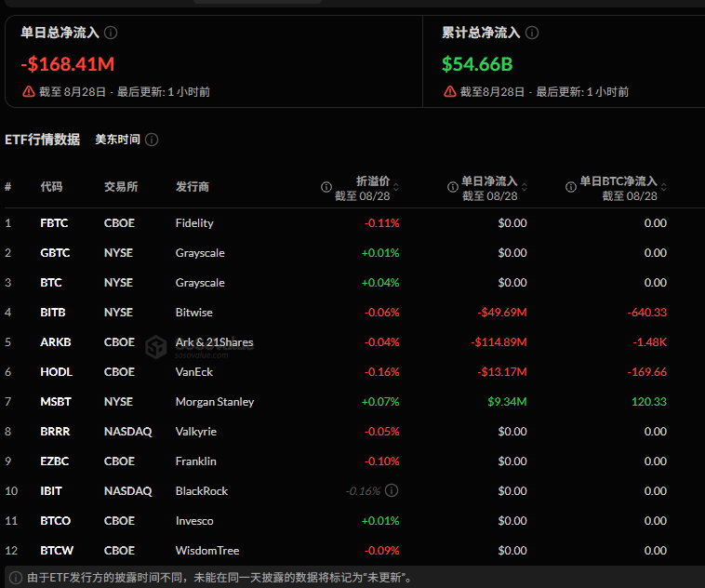Open the IBIT ticker link
The width and height of the screenshot is (705, 588).
point(51,491)
